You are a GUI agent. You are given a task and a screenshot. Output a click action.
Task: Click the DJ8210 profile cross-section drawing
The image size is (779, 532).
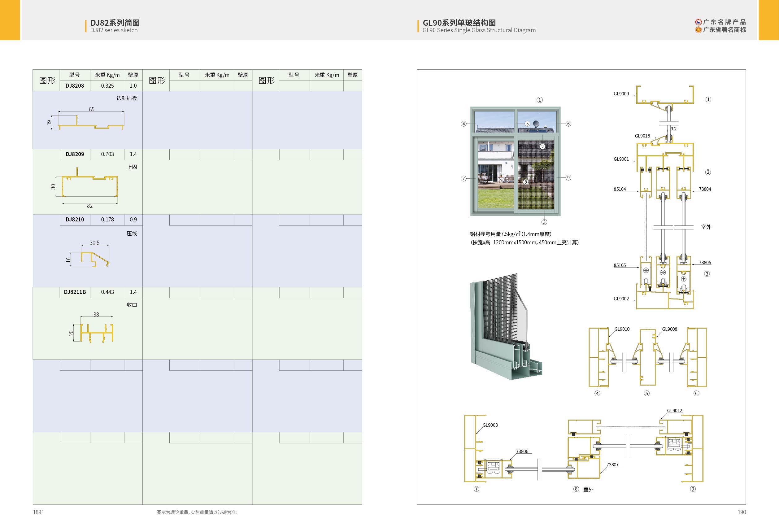click(95, 259)
